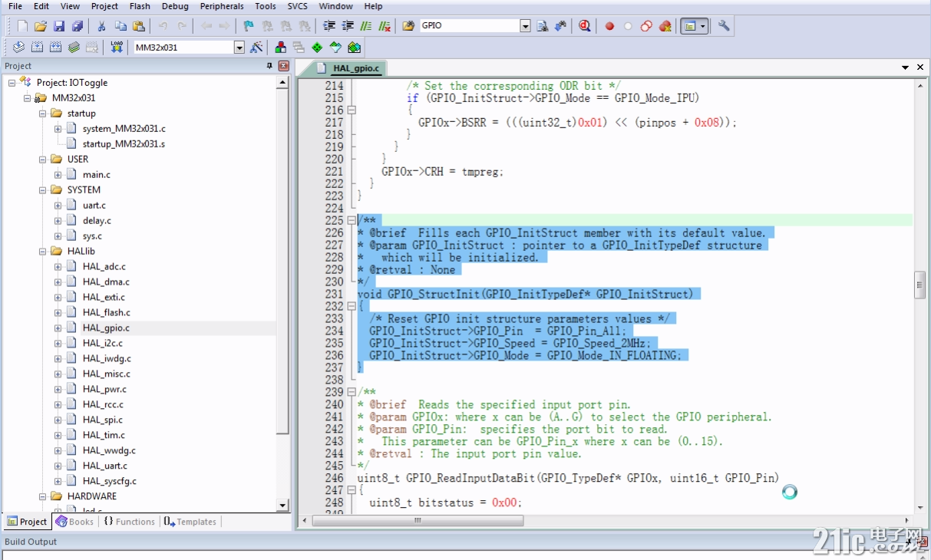This screenshot has height=560, width=931.
Task: Click the Project tree scroll-down arrow
Action: point(283,506)
